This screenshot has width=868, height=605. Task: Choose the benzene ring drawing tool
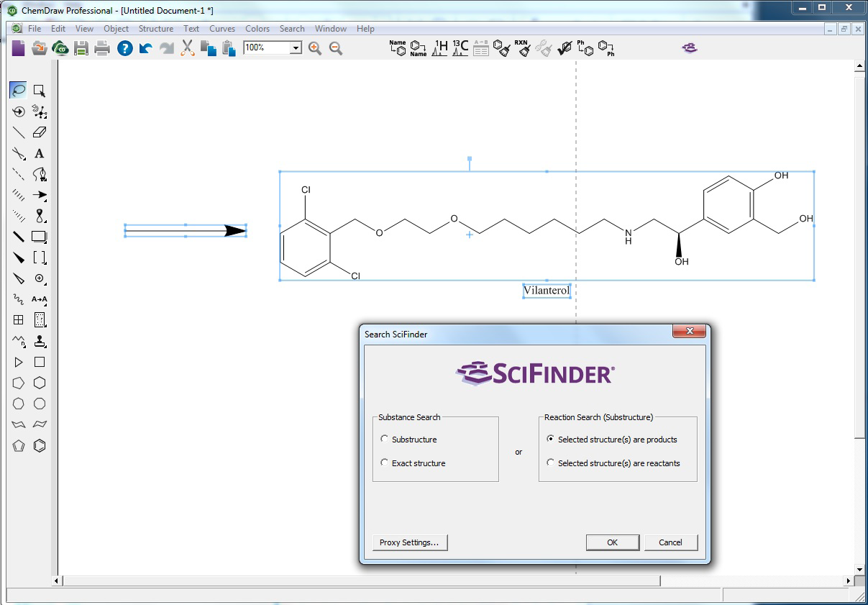click(40, 445)
